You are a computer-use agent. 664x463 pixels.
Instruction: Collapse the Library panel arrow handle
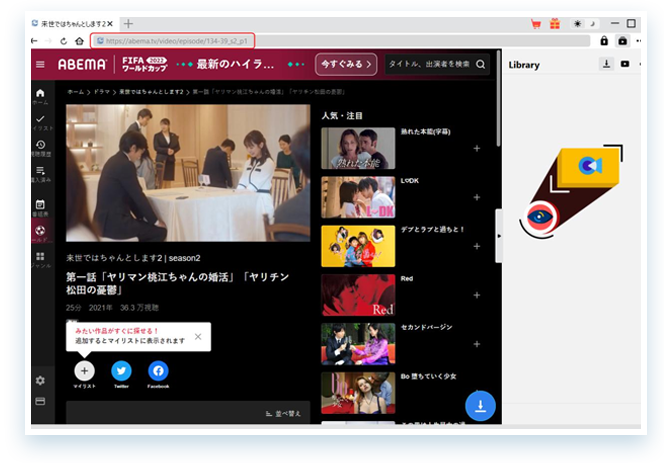coord(499,236)
